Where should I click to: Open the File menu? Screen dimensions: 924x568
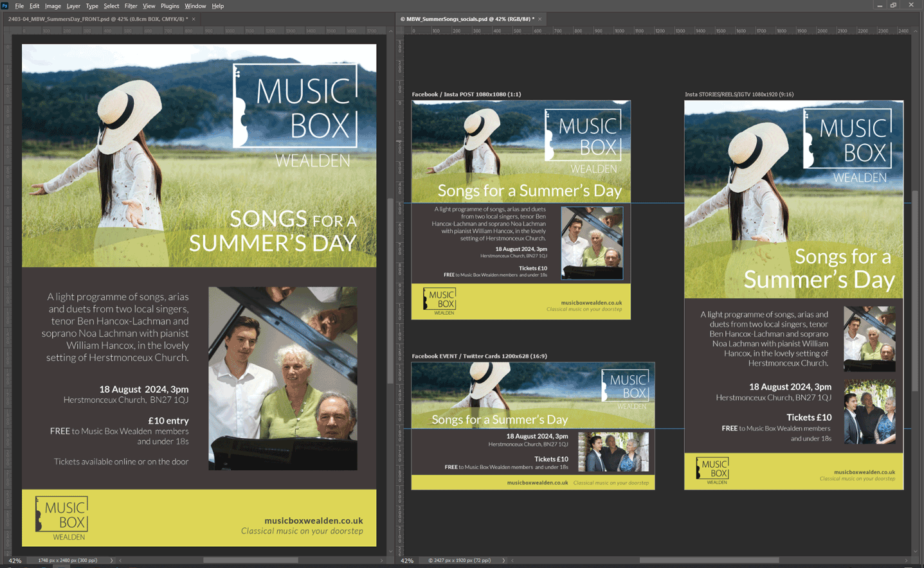pyautogui.click(x=19, y=6)
